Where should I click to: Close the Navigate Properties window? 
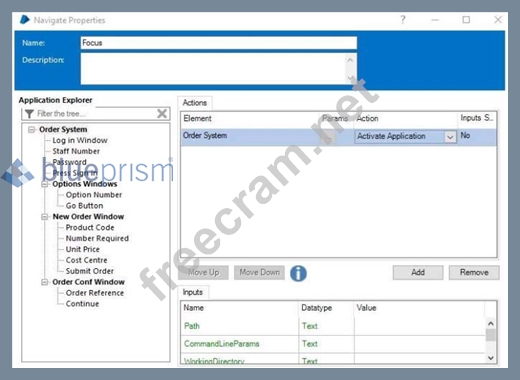(x=498, y=20)
